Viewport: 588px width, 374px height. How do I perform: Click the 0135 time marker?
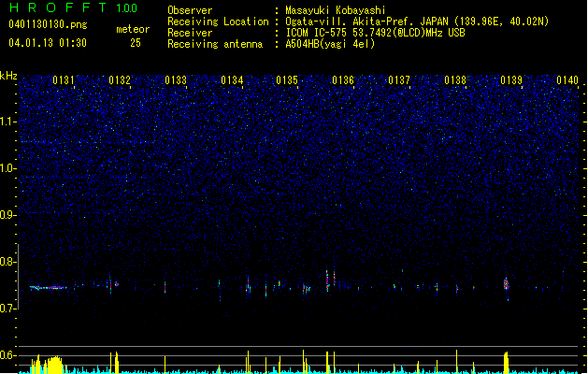tap(287, 80)
